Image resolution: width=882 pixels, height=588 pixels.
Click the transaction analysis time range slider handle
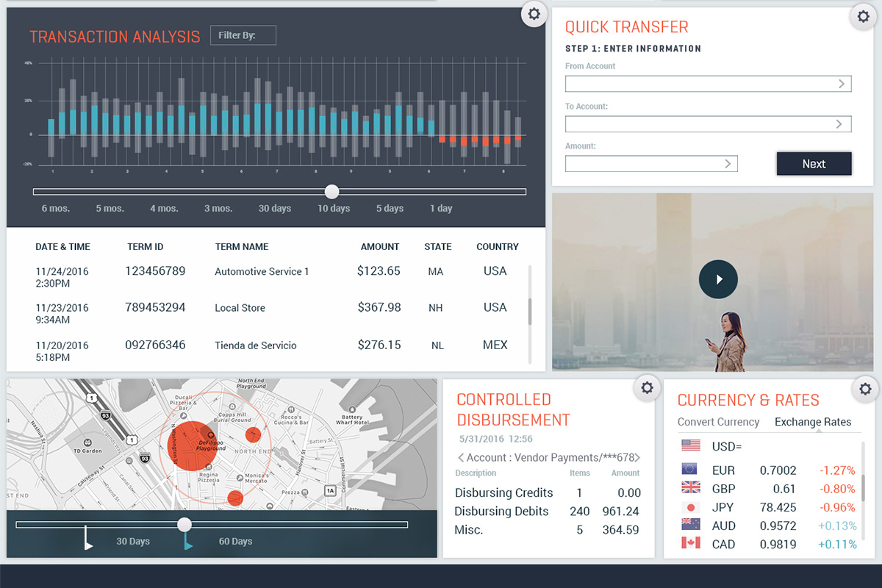(x=332, y=192)
